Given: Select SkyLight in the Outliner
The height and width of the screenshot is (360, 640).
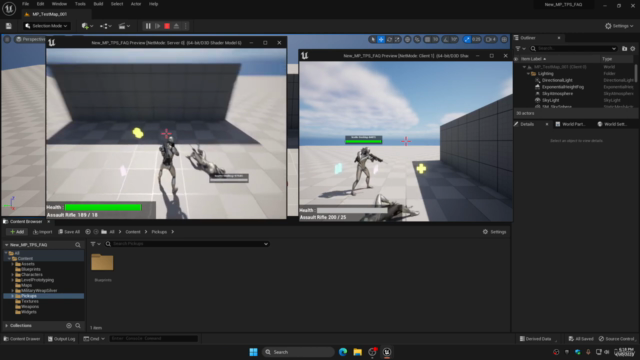Looking at the screenshot, I should point(550,100).
